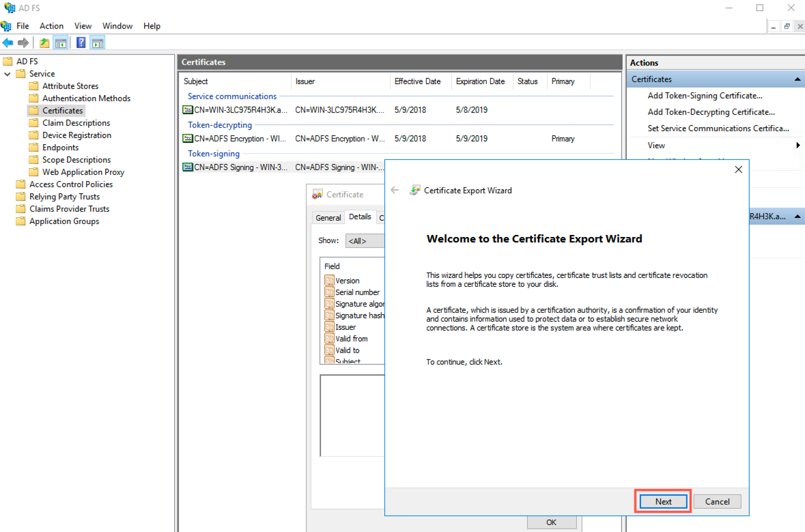Image resolution: width=805 pixels, height=532 pixels.
Task: Toggle the Show/Hide Console Tree toolbar icon
Action: point(60,42)
